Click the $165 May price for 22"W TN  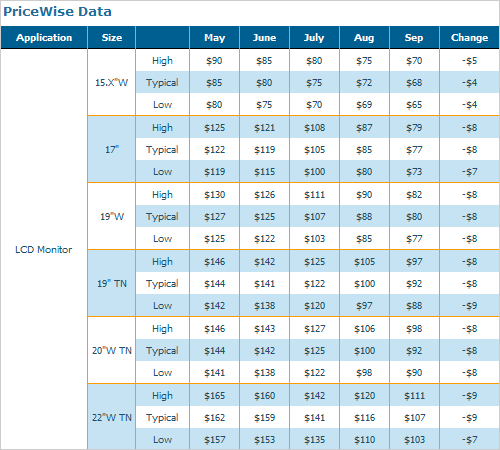pos(215,396)
